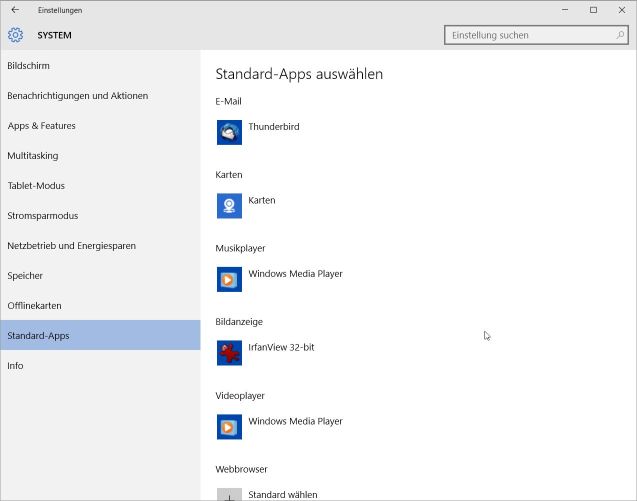The image size is (637, 501).
Task: Click the Standard-Apps auswählen heading
Action: tap(299, 74)
